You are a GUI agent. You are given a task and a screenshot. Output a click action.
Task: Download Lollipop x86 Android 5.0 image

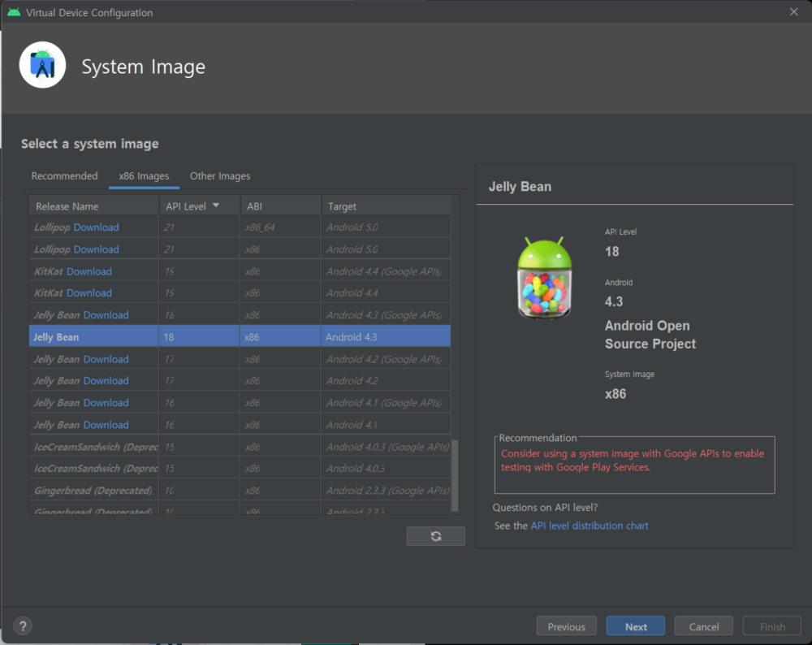(97, 249)
